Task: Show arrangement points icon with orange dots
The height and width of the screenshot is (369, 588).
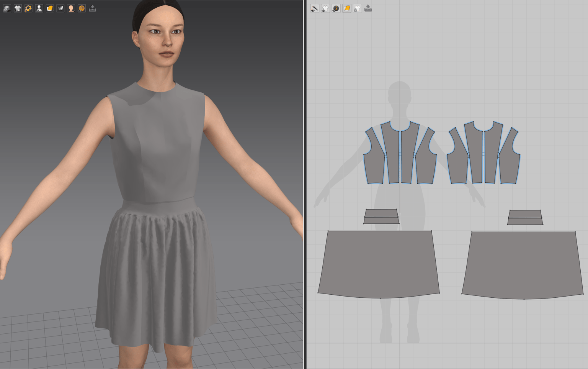Action: point(28,8)
